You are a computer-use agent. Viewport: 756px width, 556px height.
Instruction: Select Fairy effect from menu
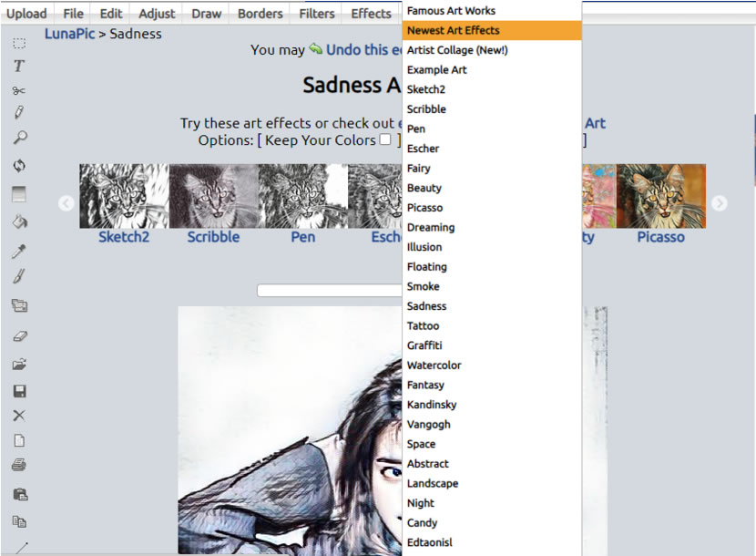click(492, 169)
